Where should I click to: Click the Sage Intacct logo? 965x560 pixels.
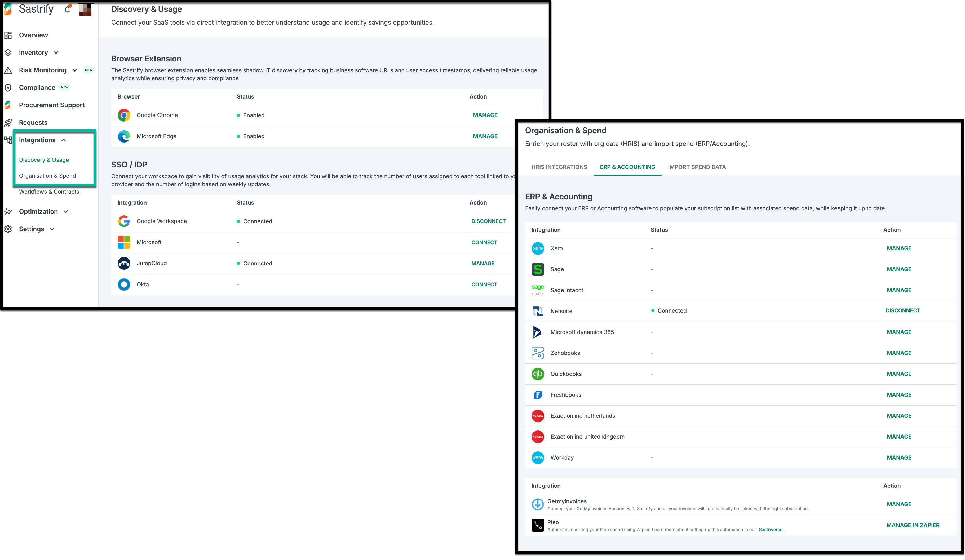pos(538,290)
